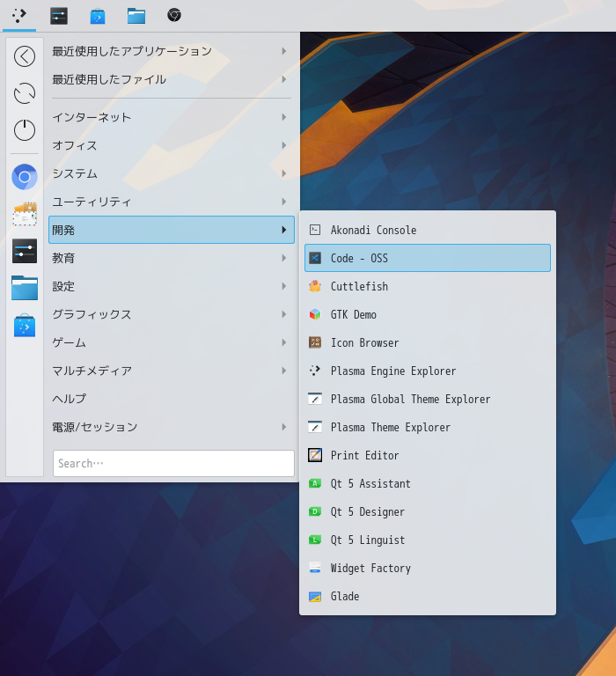Image resolution: width=616 pixels, height=676 pixels.
Task: Open Dolphin file manager in top panel
Action: point(136,16)
